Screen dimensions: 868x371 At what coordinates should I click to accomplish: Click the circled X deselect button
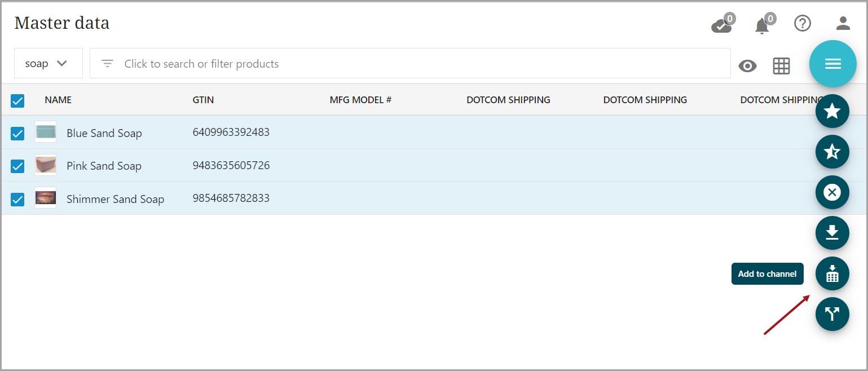[832, 192]
